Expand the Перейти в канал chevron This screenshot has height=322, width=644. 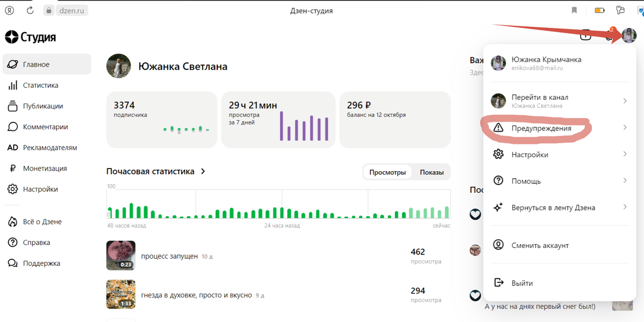point(625,101)
